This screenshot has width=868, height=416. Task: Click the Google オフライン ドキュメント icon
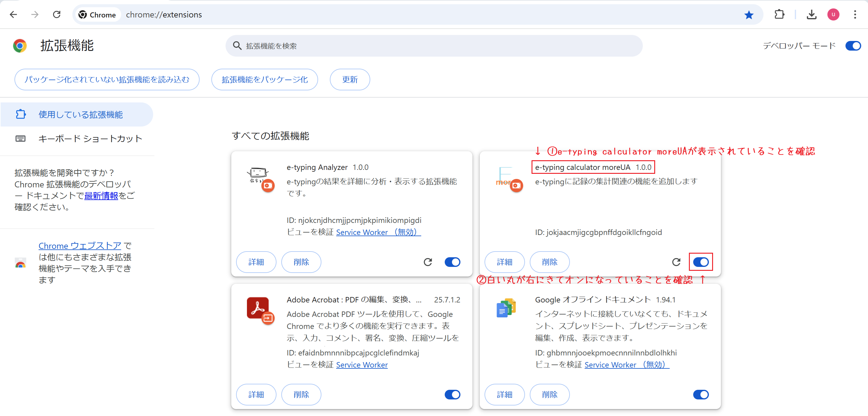point(506,308)
